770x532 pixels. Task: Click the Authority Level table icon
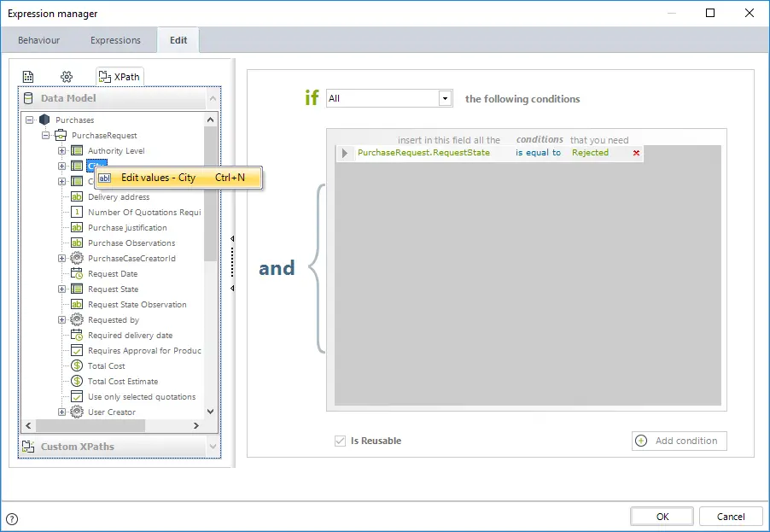(x=77, y=151)
